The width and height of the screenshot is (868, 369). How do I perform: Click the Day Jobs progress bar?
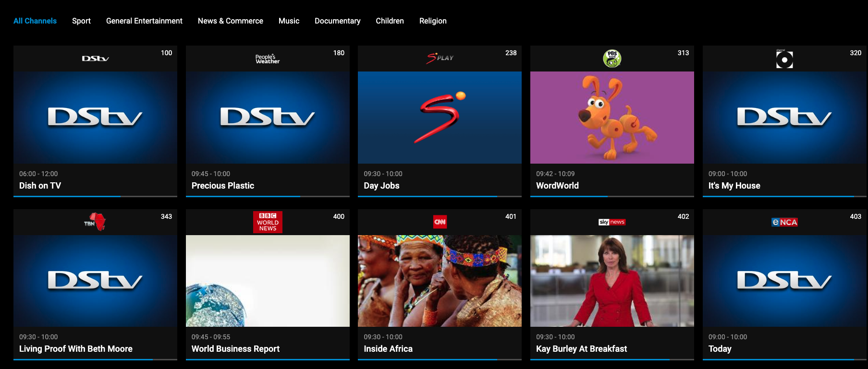440,196
